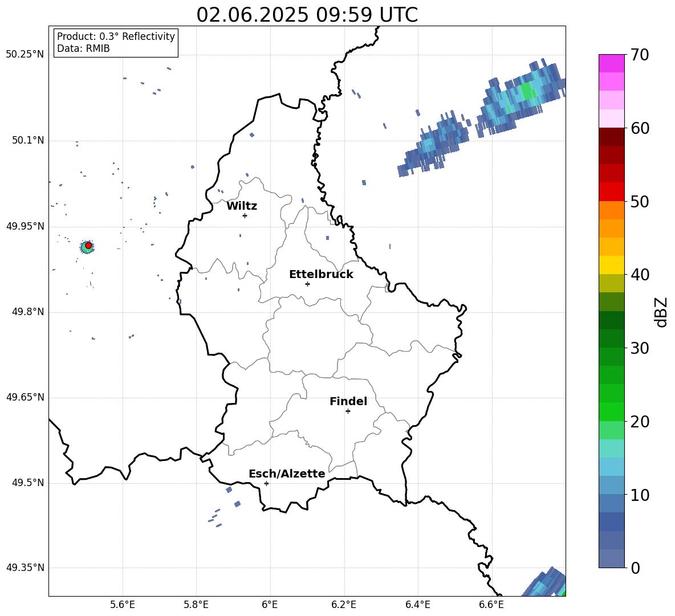The height and width of the screenshot is (616, 675).
Task: Click the 10 dBZ colorbar tick label
Action: 640,495
